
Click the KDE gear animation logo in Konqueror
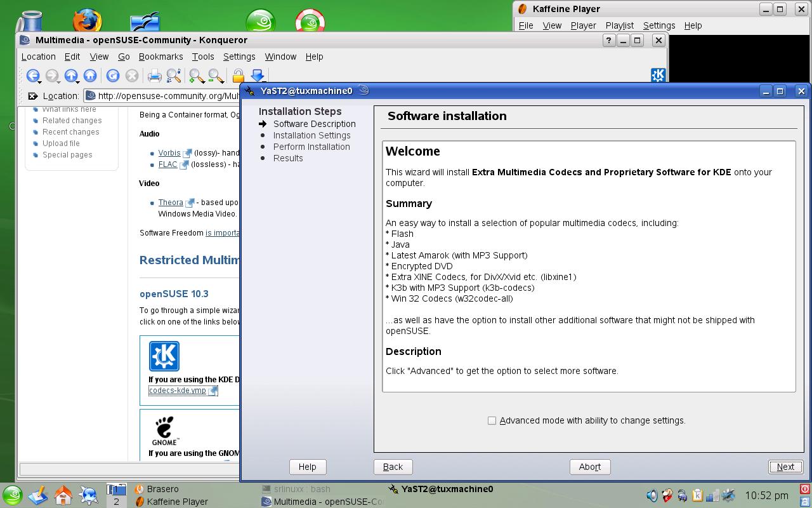click(658, 75)
